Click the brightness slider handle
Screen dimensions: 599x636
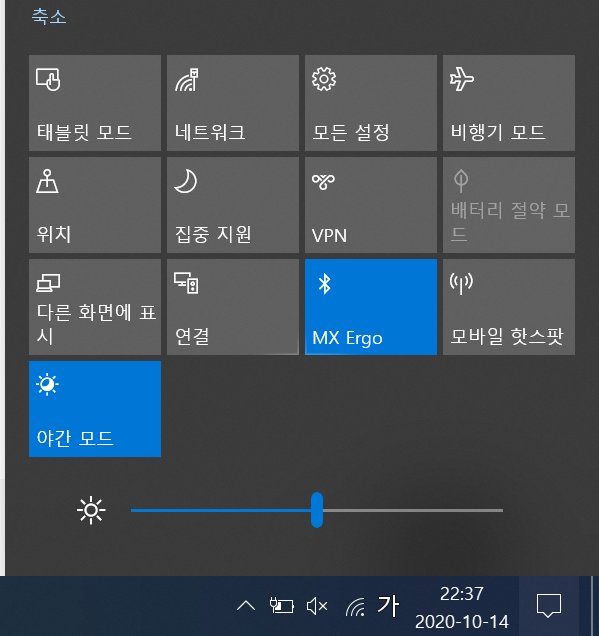click(x=317, y=510)
